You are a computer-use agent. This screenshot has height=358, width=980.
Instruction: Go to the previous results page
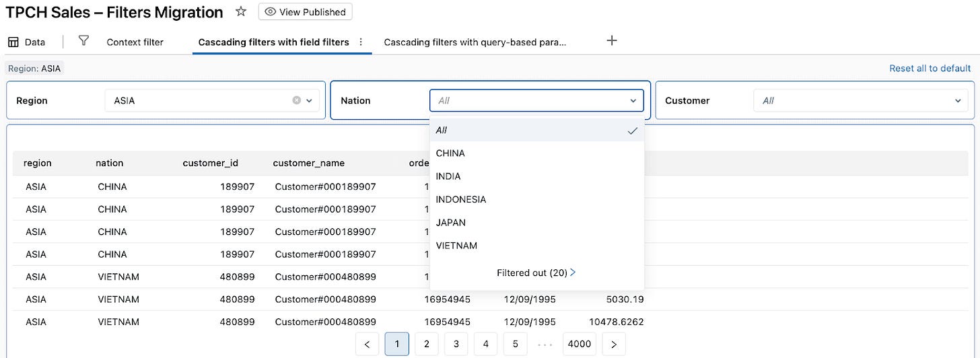(x=367, y=344)
